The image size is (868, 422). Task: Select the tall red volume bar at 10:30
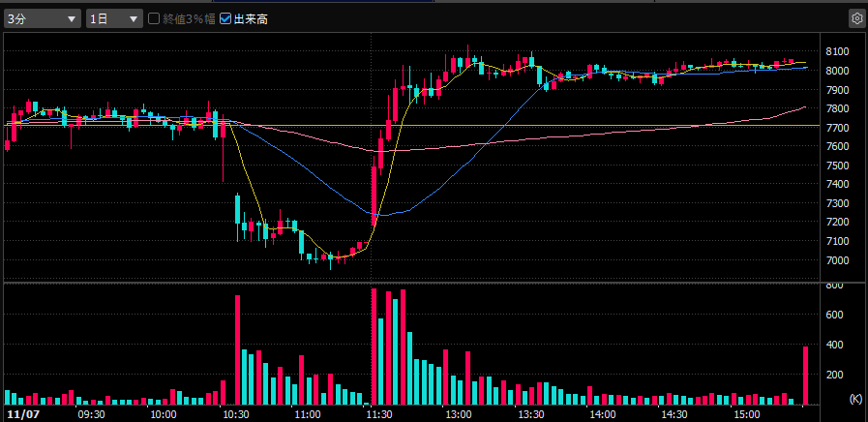[x=237, y=350]
